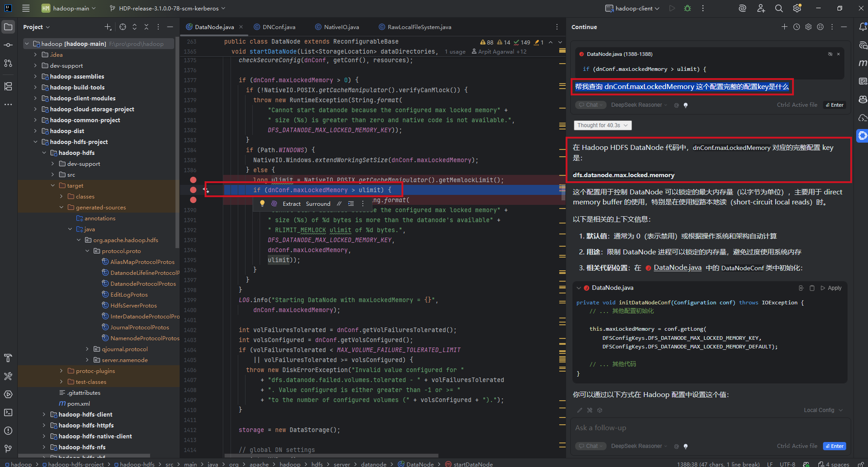868x467 pixels.
Task: Type in the Ask a follow-up field
Action: click(x=709, y=428)
